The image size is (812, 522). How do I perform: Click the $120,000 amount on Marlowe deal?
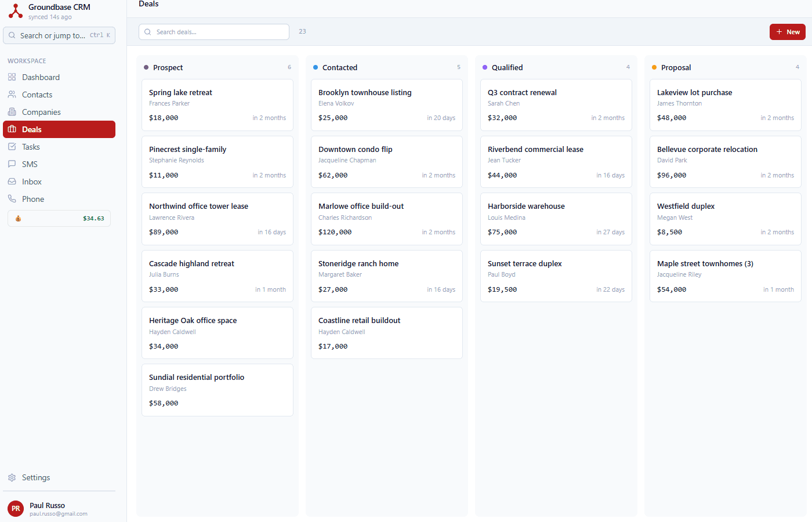click(x=335, y=232)
